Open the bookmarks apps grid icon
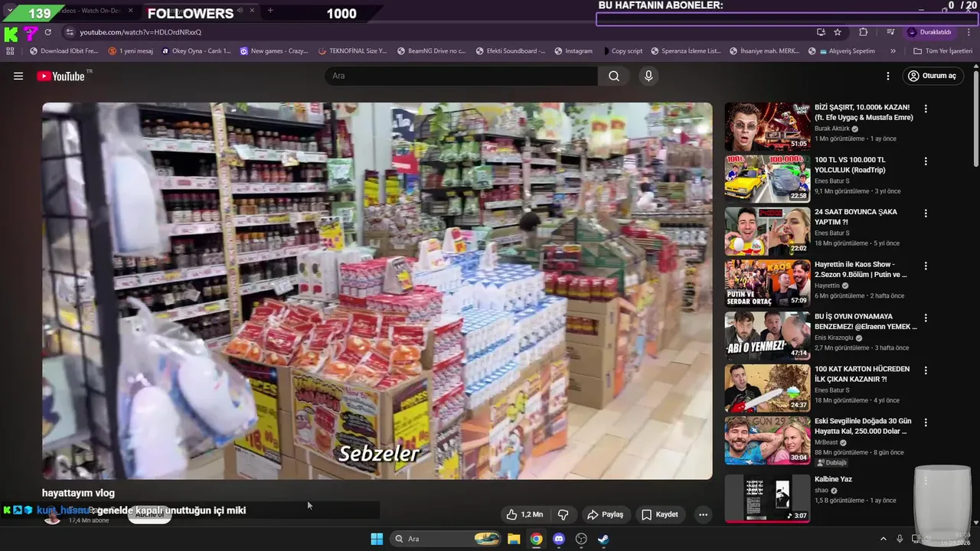The width and height of the screenshot is (980, 551). [x=10, y=51]
